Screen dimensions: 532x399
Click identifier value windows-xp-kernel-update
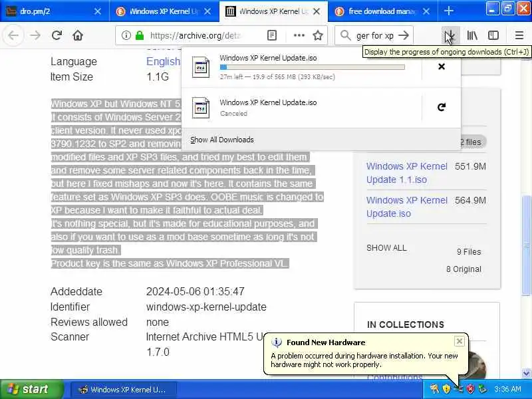206,307
